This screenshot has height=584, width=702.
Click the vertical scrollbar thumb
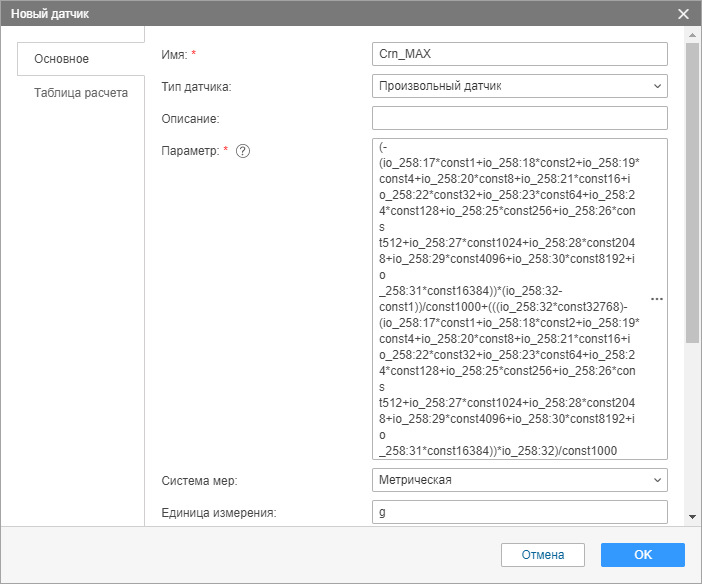[691, 190]
